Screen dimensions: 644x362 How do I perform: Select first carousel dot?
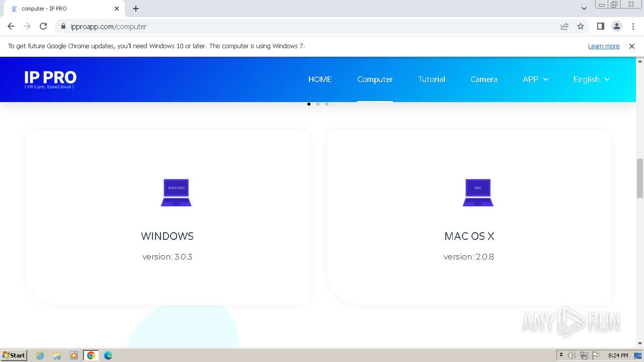point(309,104)
